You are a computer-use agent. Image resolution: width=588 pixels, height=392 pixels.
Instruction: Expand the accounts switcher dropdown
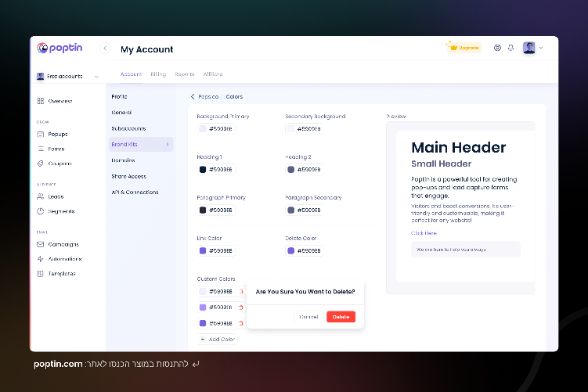pyautogui.click(x=96, y=77)
